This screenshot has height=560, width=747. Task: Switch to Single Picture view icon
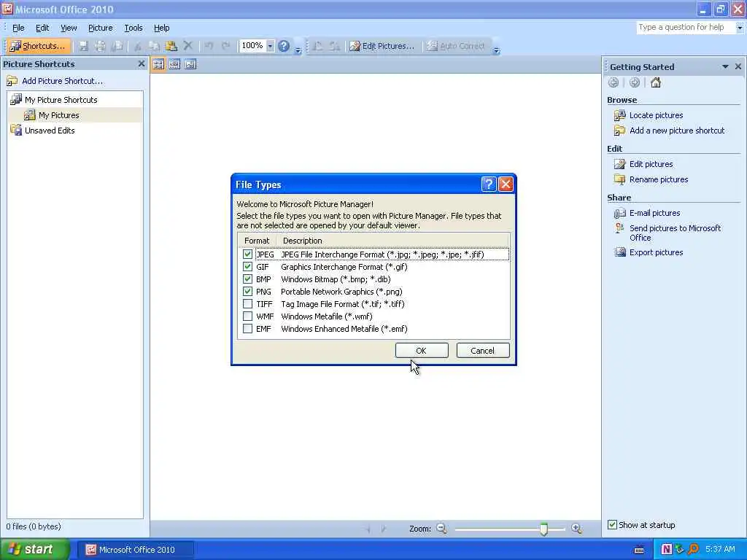click(190, 64)
